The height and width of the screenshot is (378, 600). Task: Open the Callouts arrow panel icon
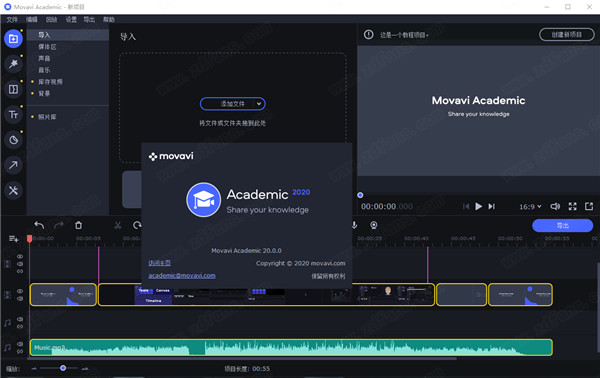click(13, 165)
